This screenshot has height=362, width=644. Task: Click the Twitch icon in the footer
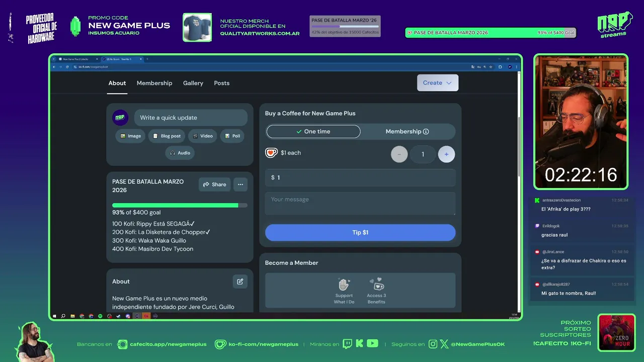(347, 344)
